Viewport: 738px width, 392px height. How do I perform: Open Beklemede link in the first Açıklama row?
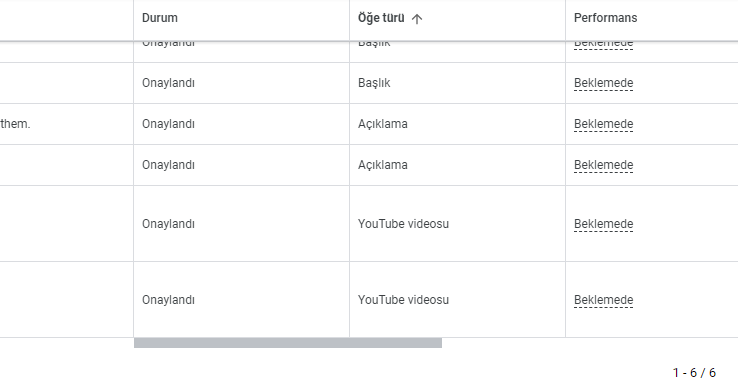[603, 124]
